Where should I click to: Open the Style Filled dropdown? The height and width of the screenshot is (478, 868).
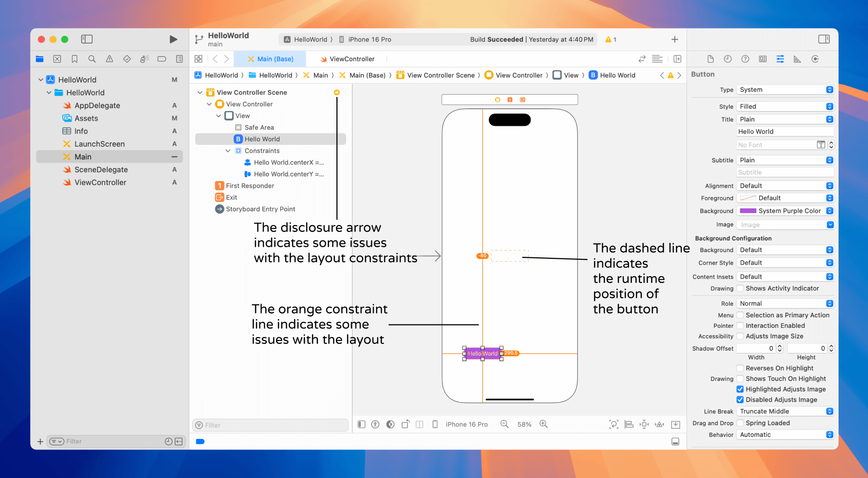[785, 106]
